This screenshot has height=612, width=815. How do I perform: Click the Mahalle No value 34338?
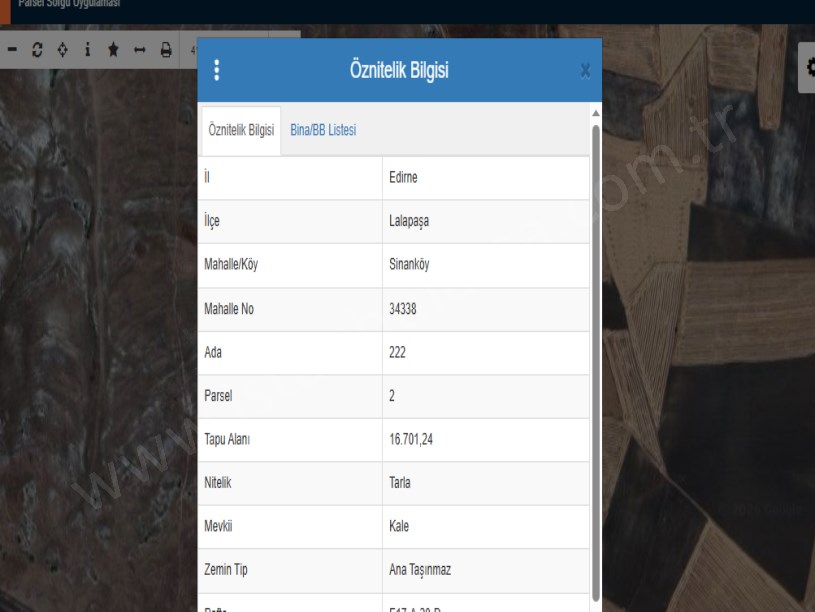(403, 309)
